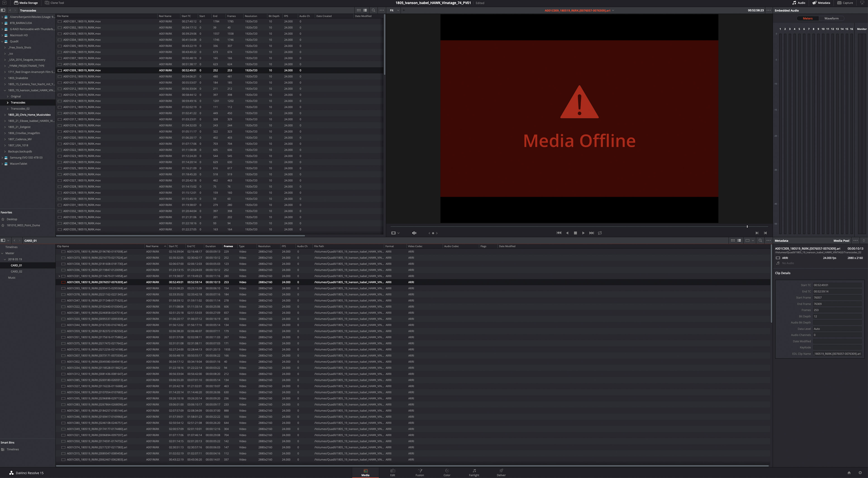Viewport: 868px width, 478px height.
Task: Toggle the Metadata panel button
Action: (x=821, y=3)
